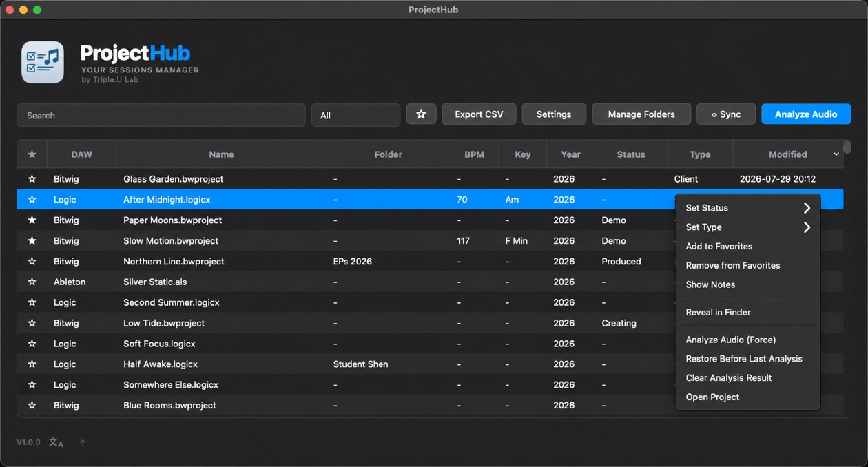Sort by the Key column header
Screen dimensions: 868x467
(x=523, y=154)
